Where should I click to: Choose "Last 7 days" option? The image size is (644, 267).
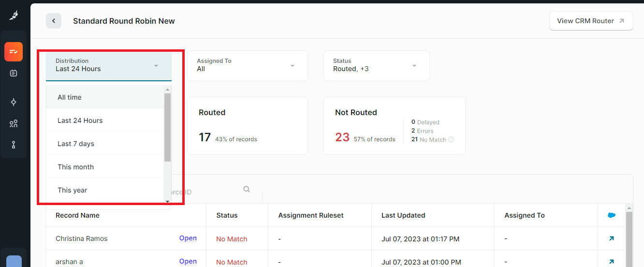(76, 144)
